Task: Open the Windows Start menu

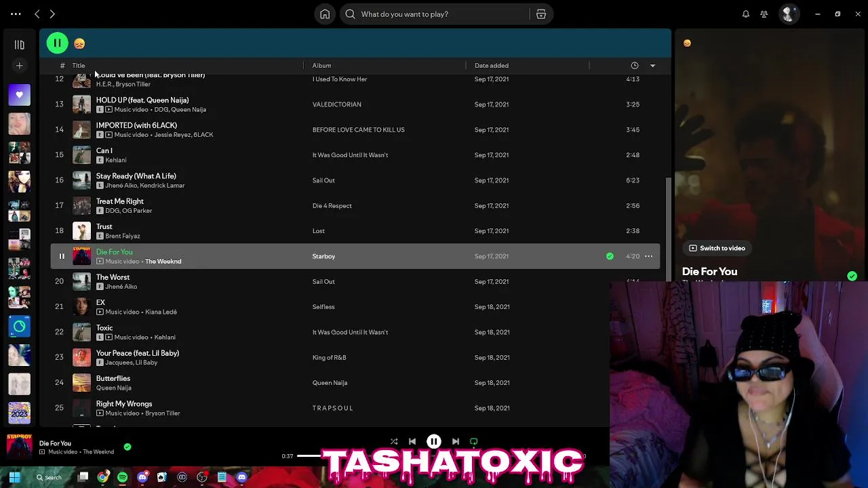Action: click(14, 477)
